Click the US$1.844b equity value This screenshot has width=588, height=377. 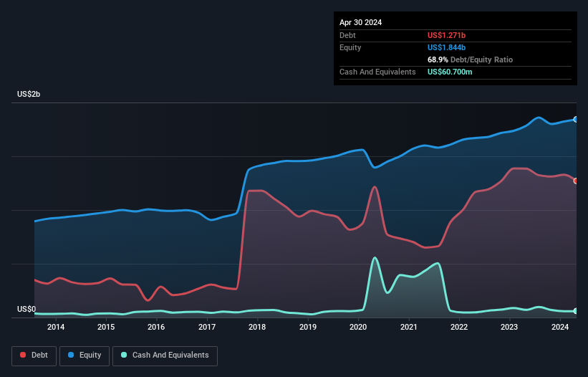click(446, 47)
